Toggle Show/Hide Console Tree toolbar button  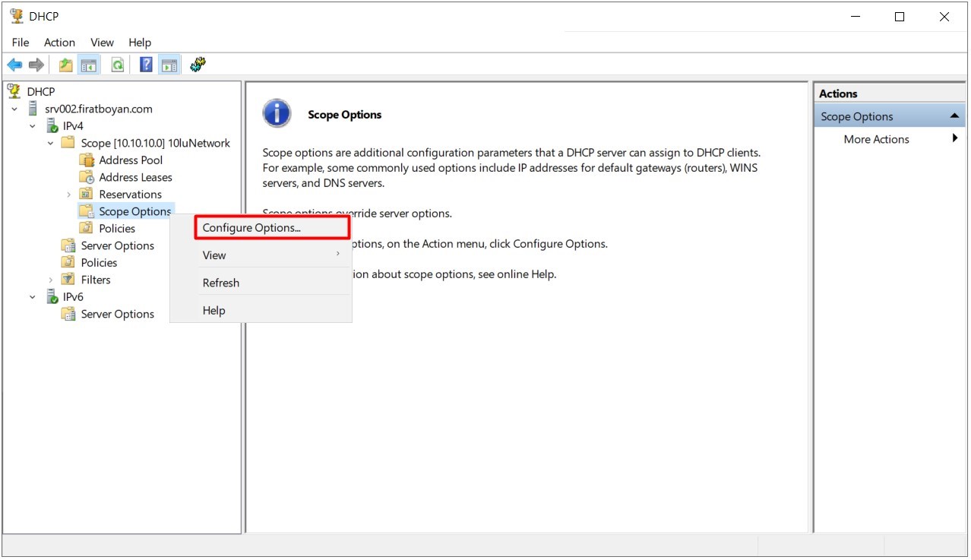[89, 65]
